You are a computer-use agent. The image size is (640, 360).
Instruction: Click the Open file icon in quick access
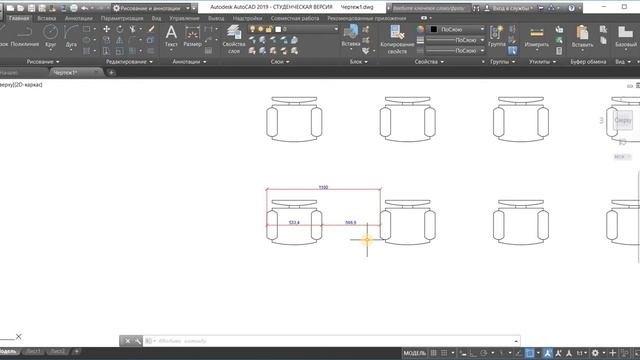pyautogui.click(x=21, y=8)
